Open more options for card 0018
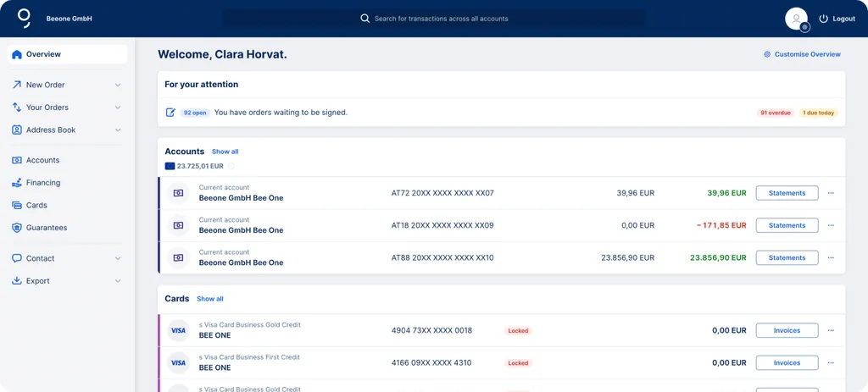The height and width of the screenshot is (392, 868). 831,331
